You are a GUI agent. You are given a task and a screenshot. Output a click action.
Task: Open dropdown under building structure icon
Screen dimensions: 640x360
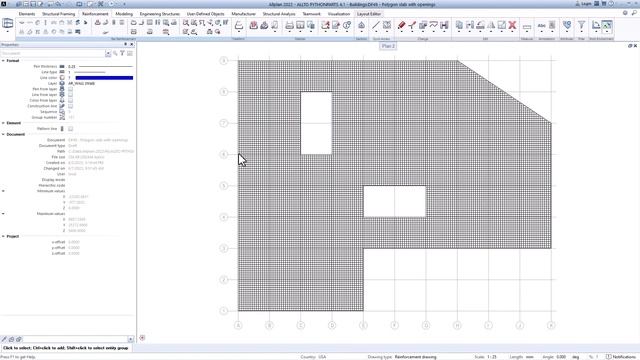tap(8, 31)
